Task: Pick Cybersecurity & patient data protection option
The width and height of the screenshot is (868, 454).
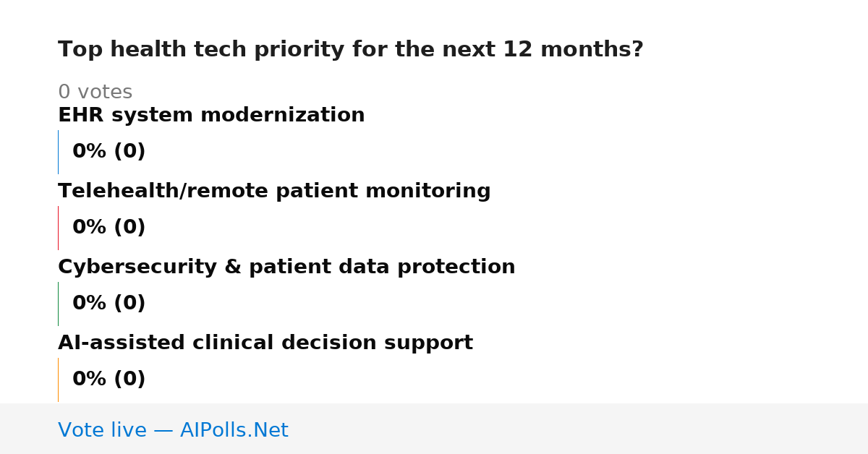Action: click(286, 267)
